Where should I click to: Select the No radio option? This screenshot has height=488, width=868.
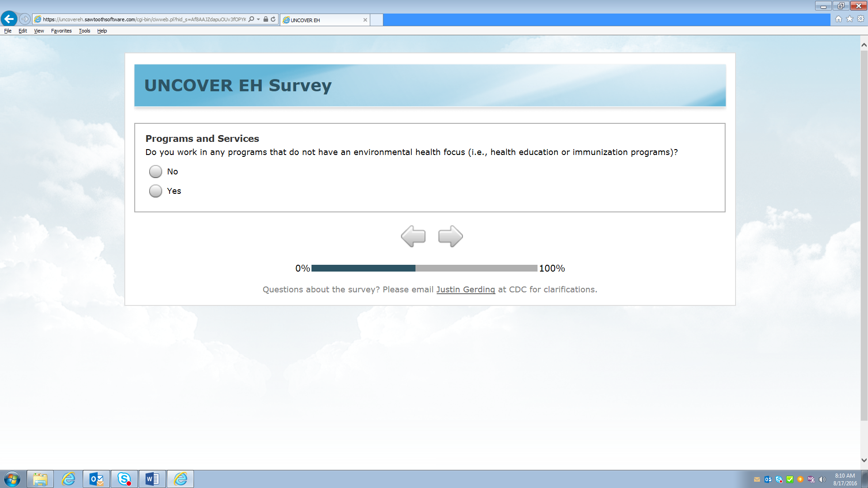156,172
